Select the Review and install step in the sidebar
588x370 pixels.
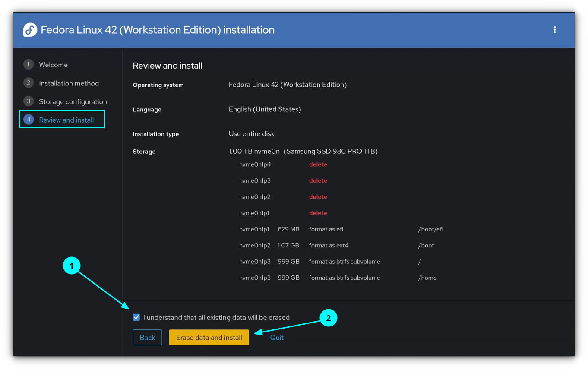[62, 120]
